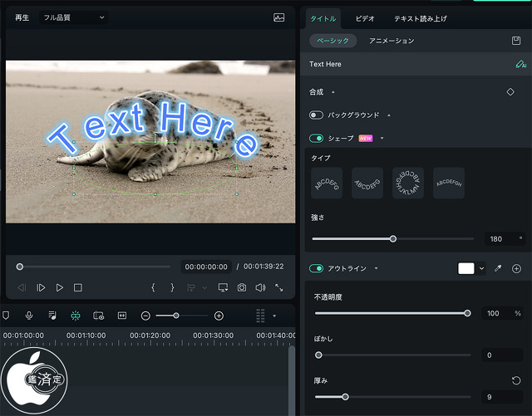Step forward one frame
532x416 pixels.
[x=41, y=288]
